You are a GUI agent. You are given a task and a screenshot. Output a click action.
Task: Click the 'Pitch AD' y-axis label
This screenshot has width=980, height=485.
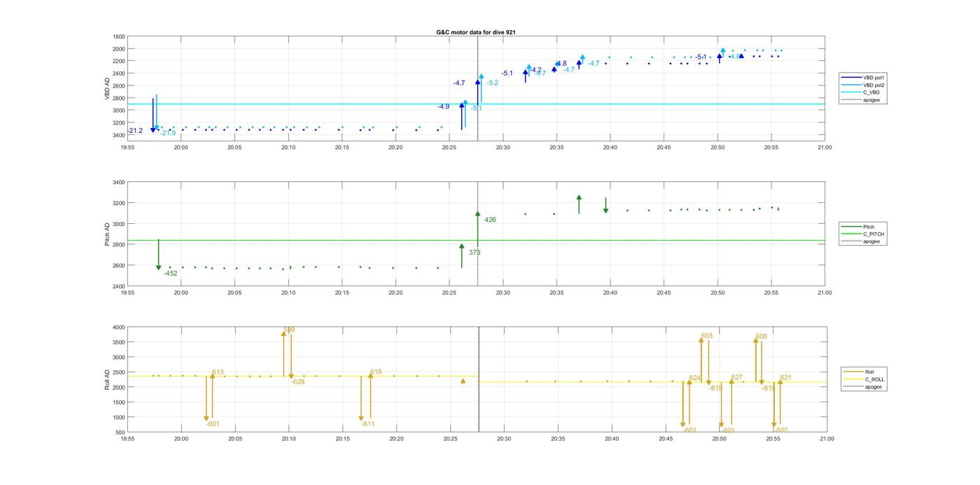point(108,234)
